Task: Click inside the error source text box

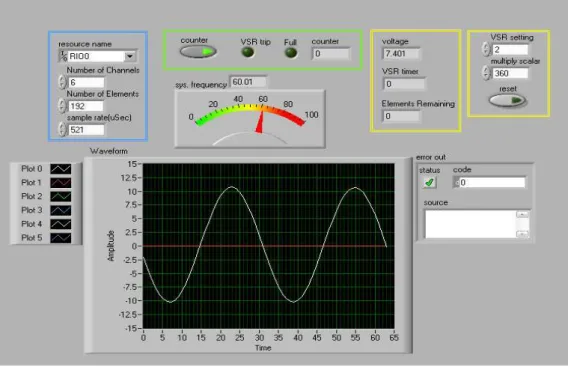Action: click(x=470, y=224)
